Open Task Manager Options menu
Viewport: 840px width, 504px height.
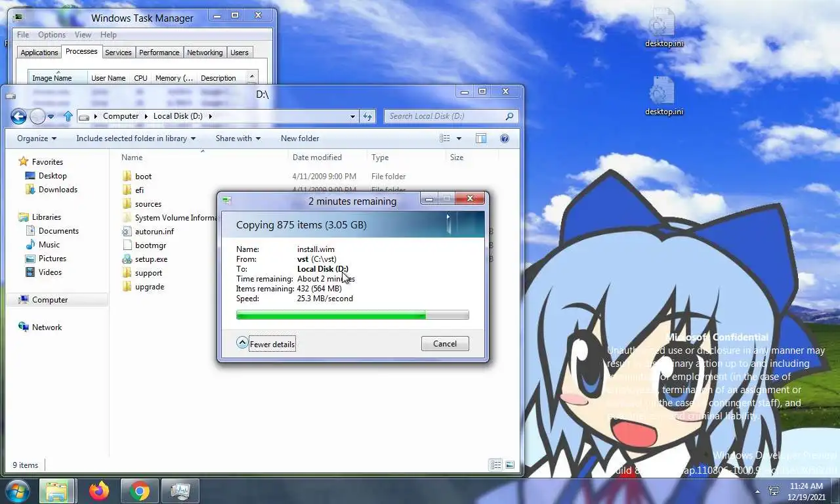[x=52, y=35]
